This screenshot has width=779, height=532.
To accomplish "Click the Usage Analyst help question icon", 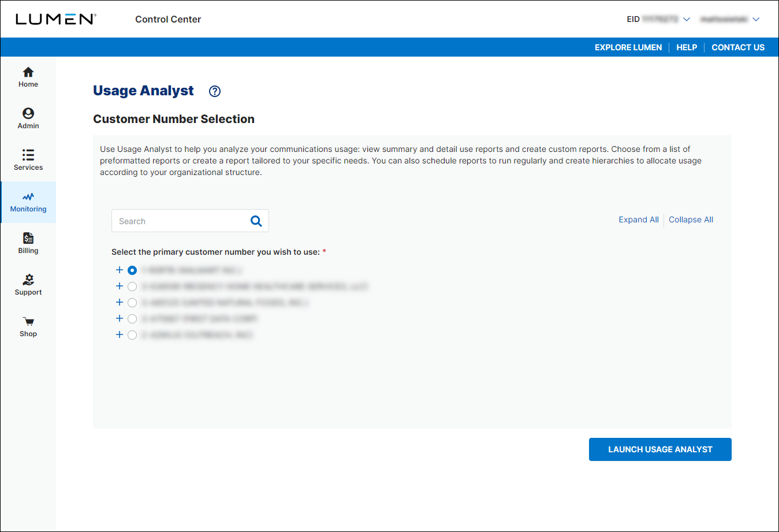I will pos(215,91).
